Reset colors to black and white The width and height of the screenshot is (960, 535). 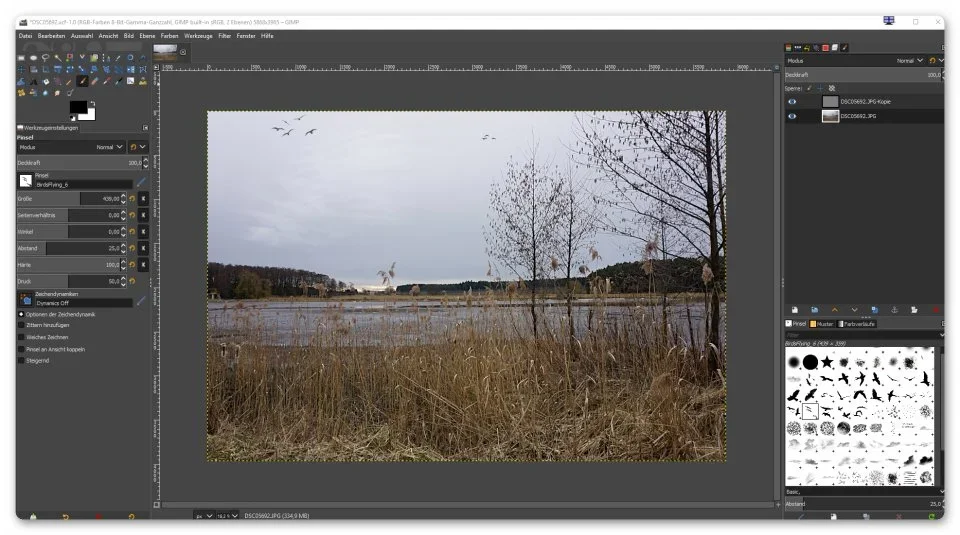73,118
